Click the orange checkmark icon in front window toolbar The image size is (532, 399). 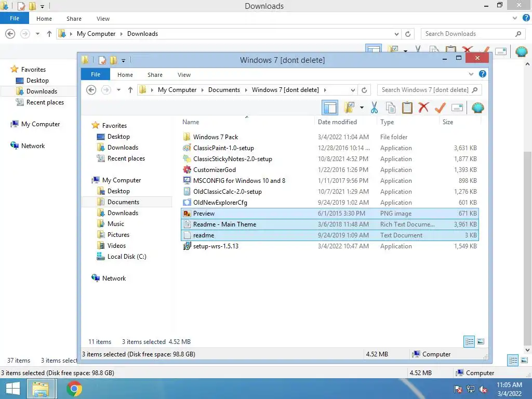440,108
